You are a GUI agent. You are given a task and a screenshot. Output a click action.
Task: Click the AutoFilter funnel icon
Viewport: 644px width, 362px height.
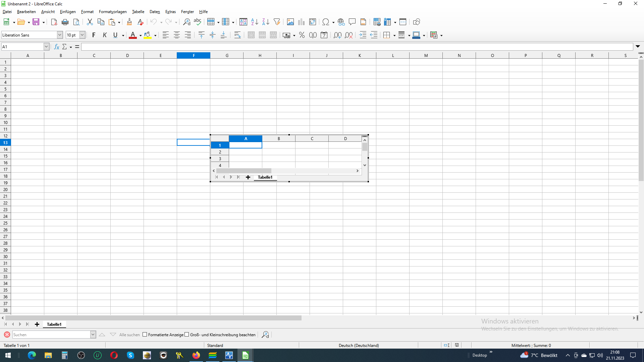coord(277,22)
